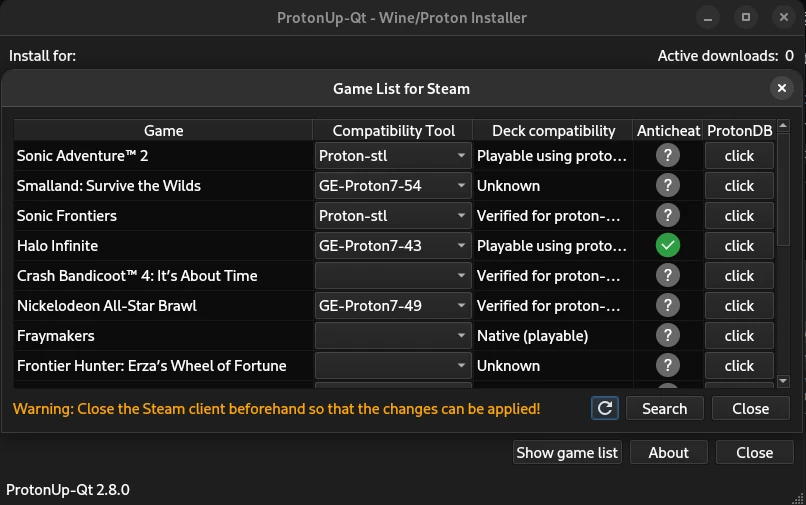Viewport: 806px width, 505px height.
Task: Select the Fraymakers game name
Action: pos(56,336)
